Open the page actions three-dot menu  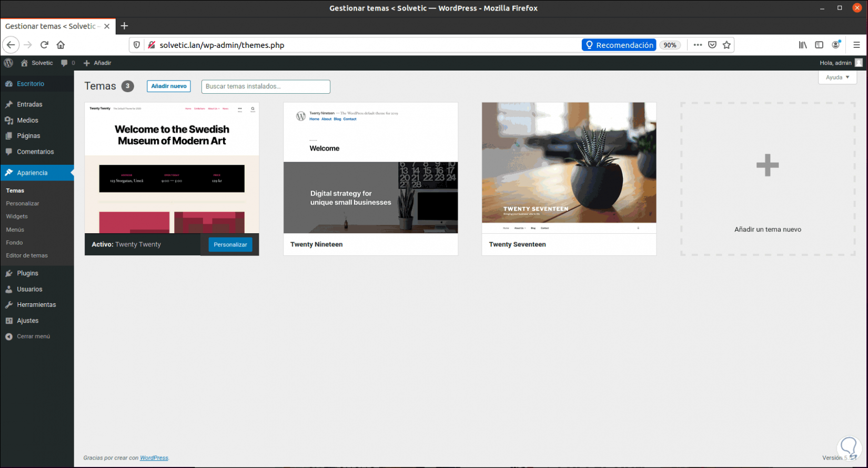point(698,45)
